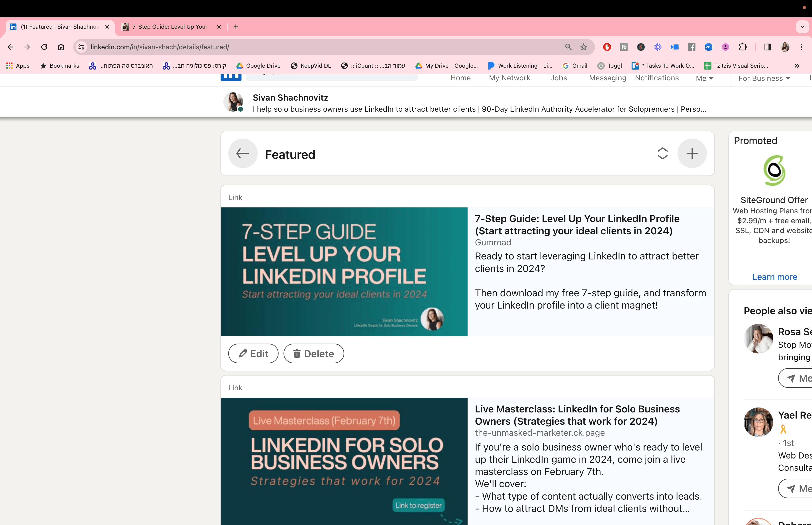Open the Gmail bookmark

coord(575,66)
